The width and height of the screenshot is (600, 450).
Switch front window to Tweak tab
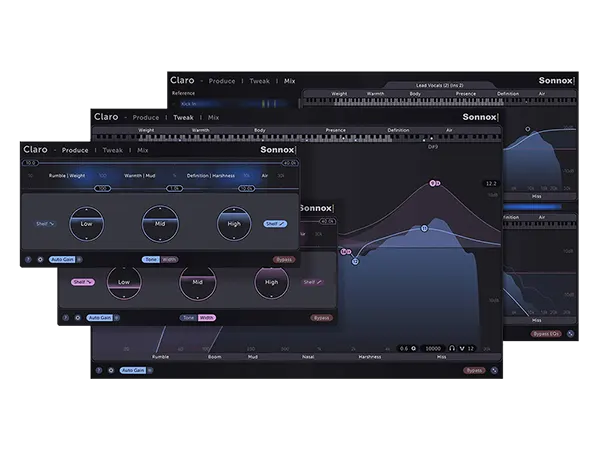tap(112, 150)
